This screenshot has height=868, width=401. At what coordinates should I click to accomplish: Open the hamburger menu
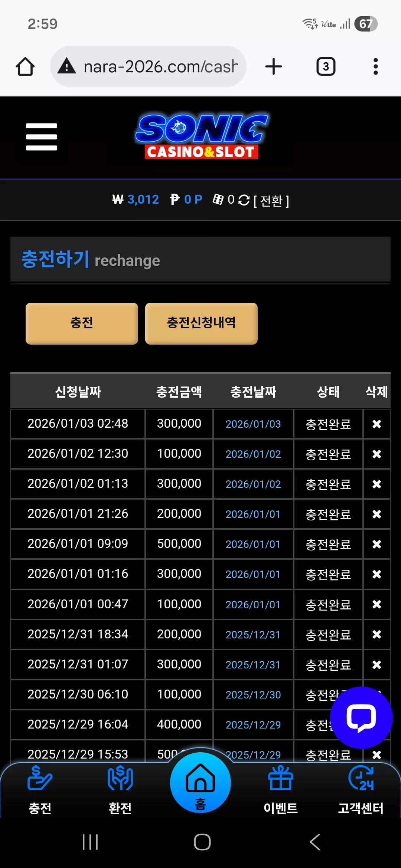pos(42,137)
